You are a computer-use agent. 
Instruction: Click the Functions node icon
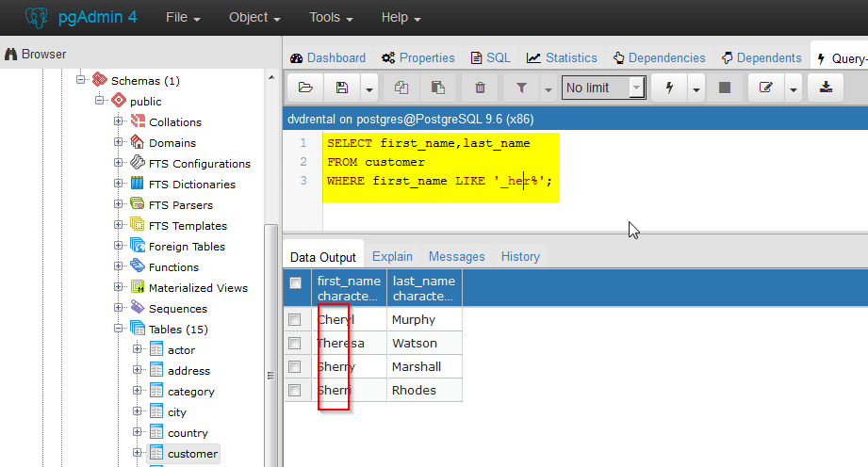point(138,266)
